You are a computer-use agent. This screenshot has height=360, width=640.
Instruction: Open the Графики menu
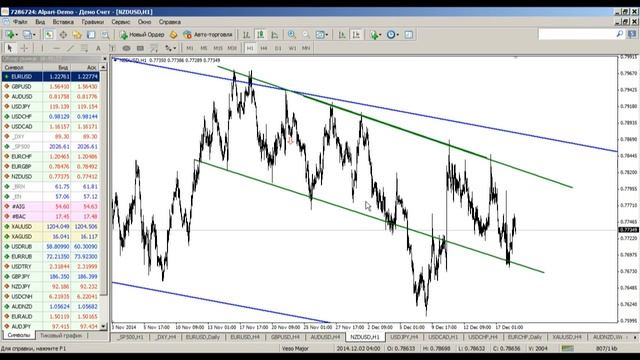[93, 22]
